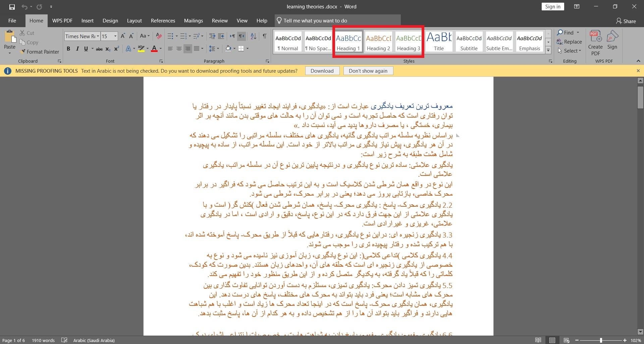The height and width of the screenshot is (344, 644).
Task: Click the Clear All Formatting icon
Action: [x=159, y=36]
